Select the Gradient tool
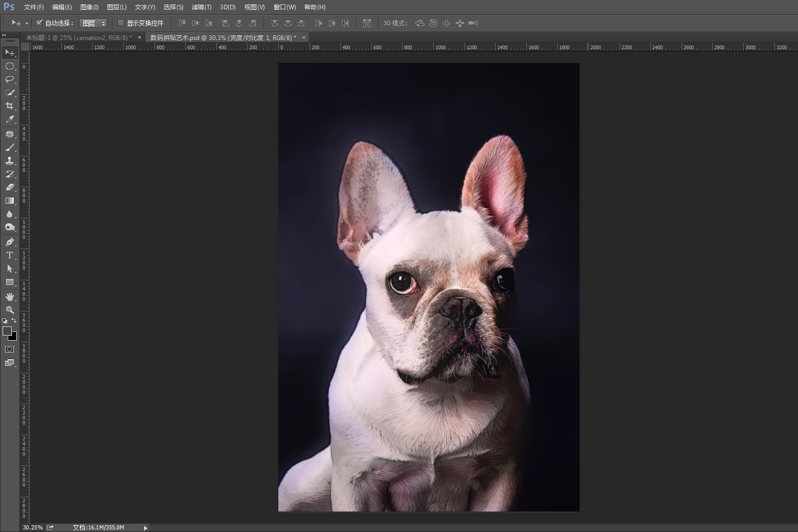Image resolution: width=798 pixels, height=532 pixels. (9, 201)
